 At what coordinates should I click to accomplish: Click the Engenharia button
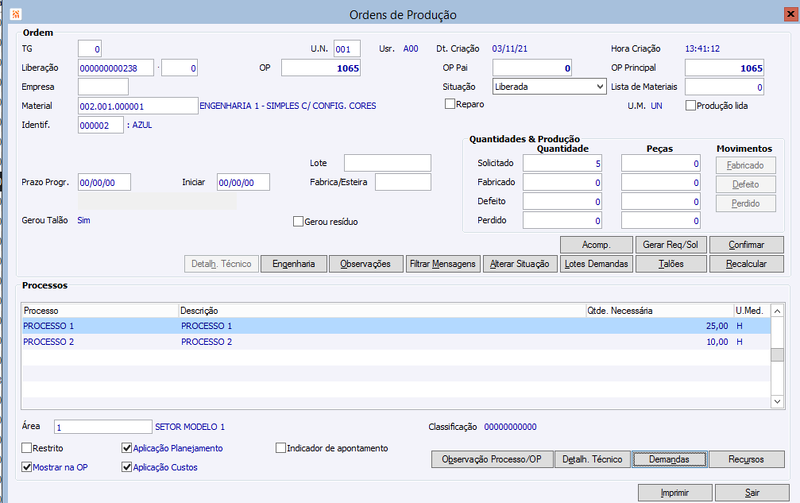point(294,264)
